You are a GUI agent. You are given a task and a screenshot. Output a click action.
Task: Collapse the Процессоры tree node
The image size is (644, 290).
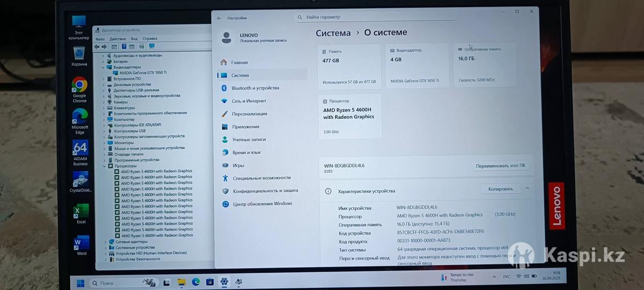coord(105,166)
